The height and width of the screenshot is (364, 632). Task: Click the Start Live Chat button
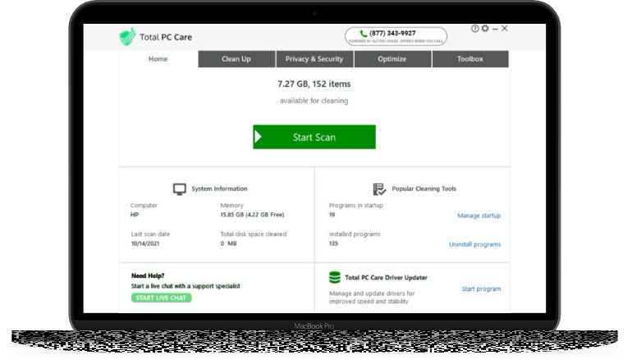click(x=161, y=298)
